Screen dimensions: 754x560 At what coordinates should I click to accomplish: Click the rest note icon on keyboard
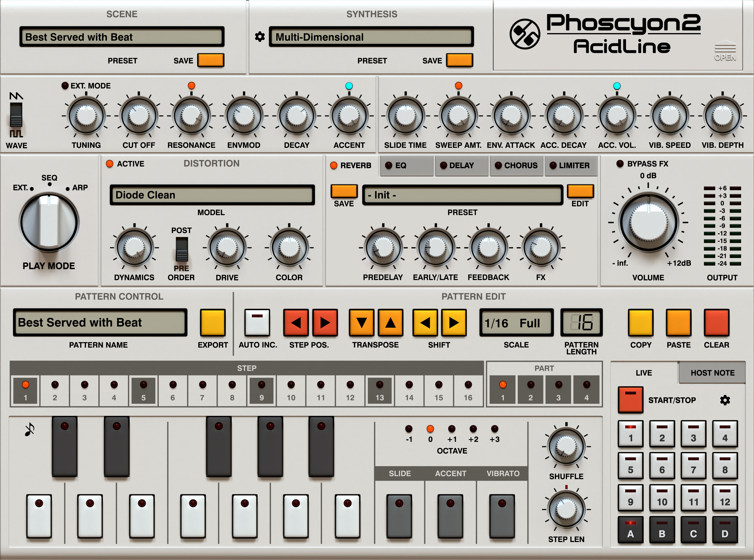(29, 430)
